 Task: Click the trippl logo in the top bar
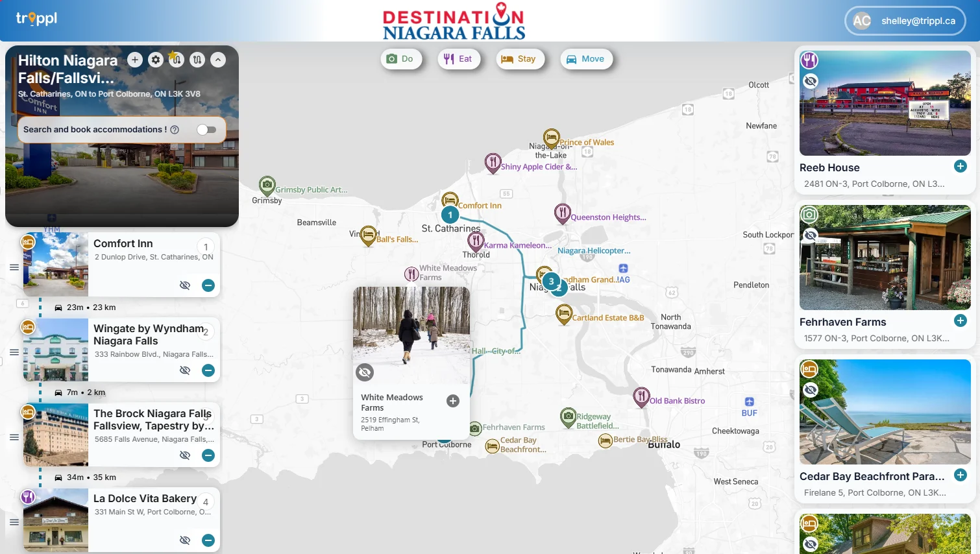coord(36,19)
